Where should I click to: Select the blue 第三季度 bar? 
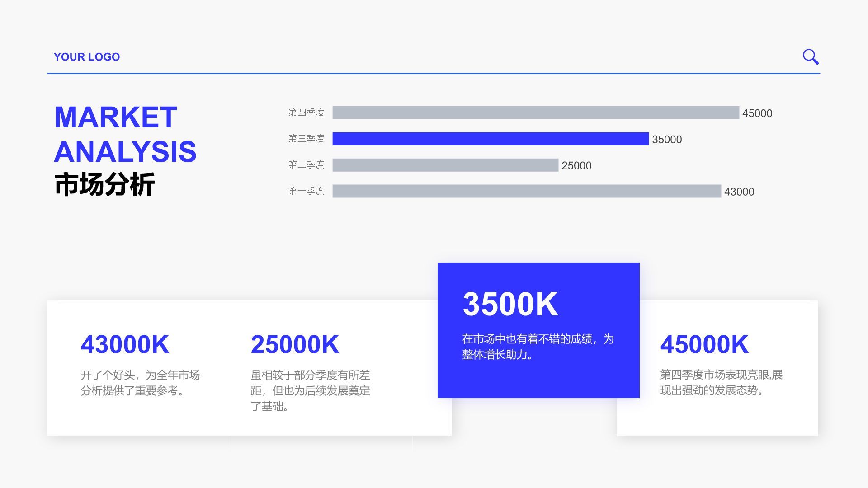click(x=490, y=139)
